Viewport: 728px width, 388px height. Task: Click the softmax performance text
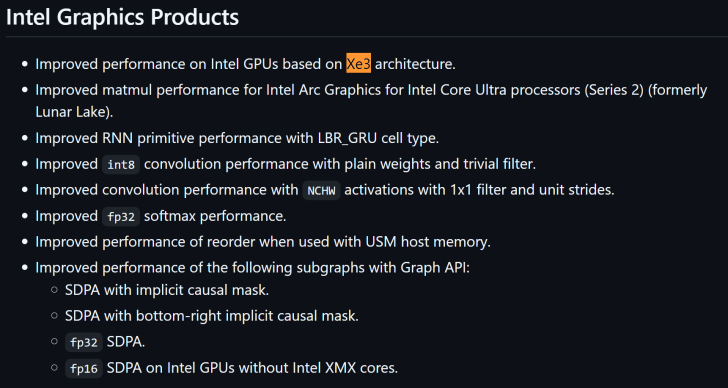point(214,216)
